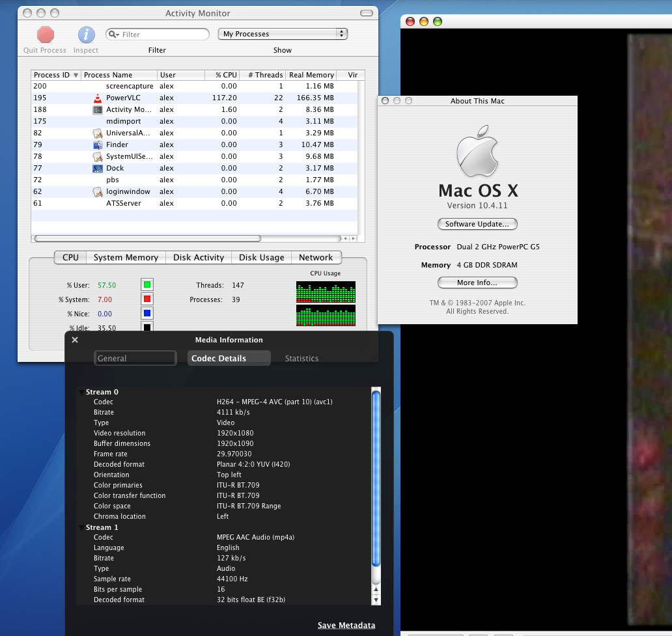This screenshot has width=672, height=636.
Task: Sort by the Process Name column header
Action: pyautogui.click(x=119, y=75)
